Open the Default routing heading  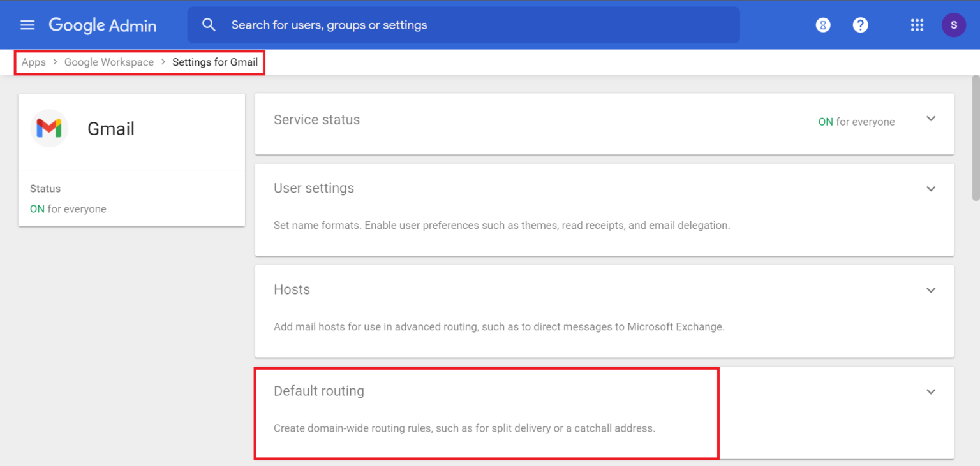[x=319, y=391]
